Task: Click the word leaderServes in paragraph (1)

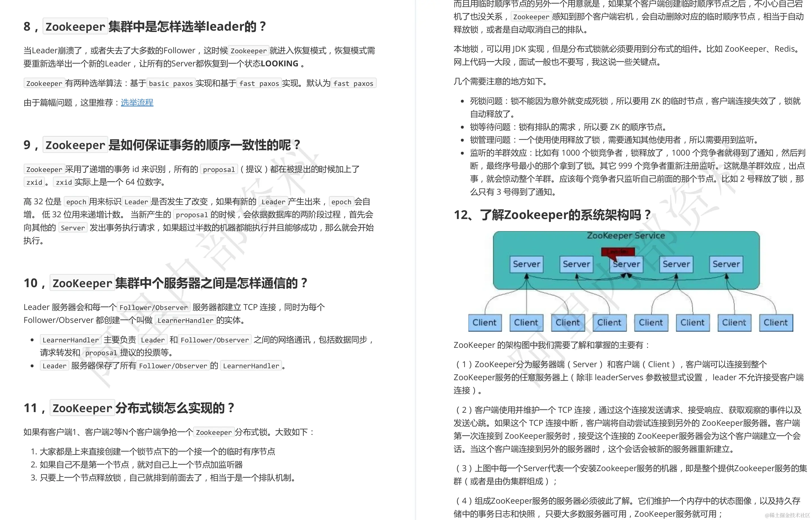Action: coord(619,377)
